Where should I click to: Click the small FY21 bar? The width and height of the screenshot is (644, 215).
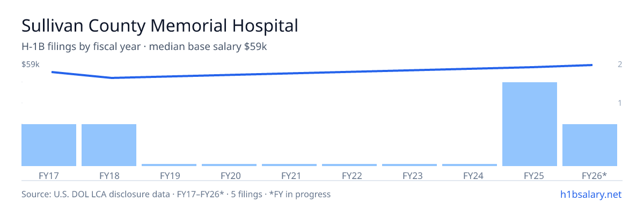tap(289, 165)
